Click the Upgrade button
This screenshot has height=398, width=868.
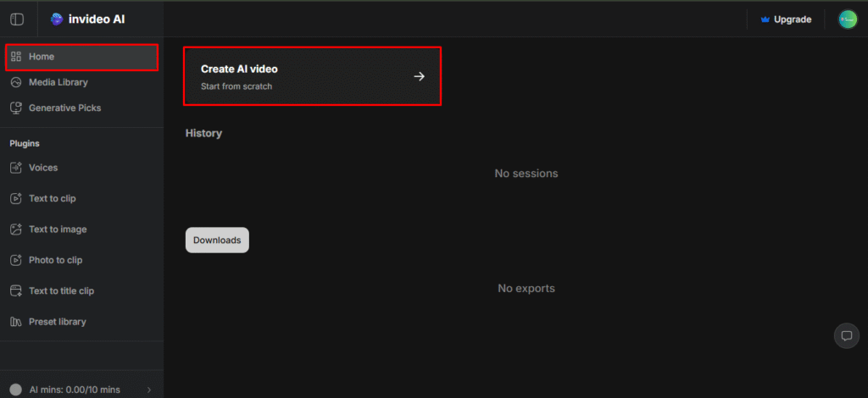point(792,19)
